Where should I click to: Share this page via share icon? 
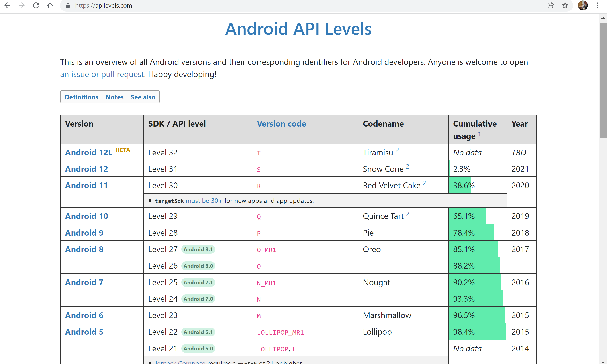pyautogui.click(x=551, y=5)
